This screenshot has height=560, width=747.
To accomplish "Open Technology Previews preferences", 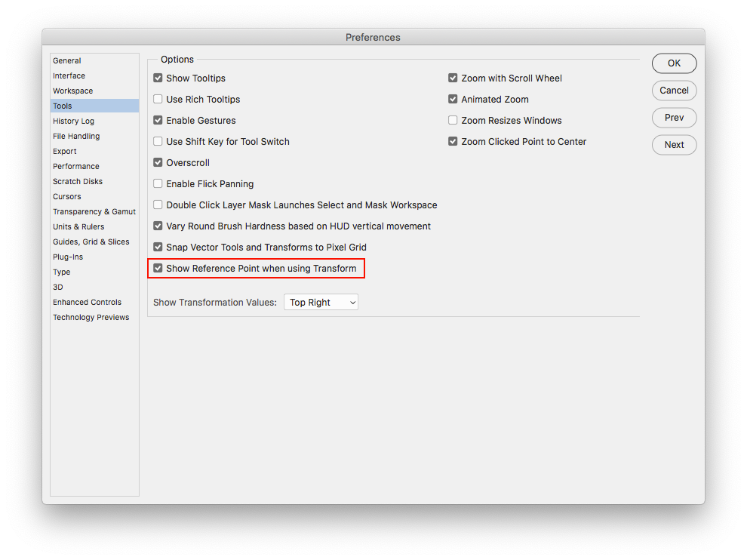I will 91,318.
